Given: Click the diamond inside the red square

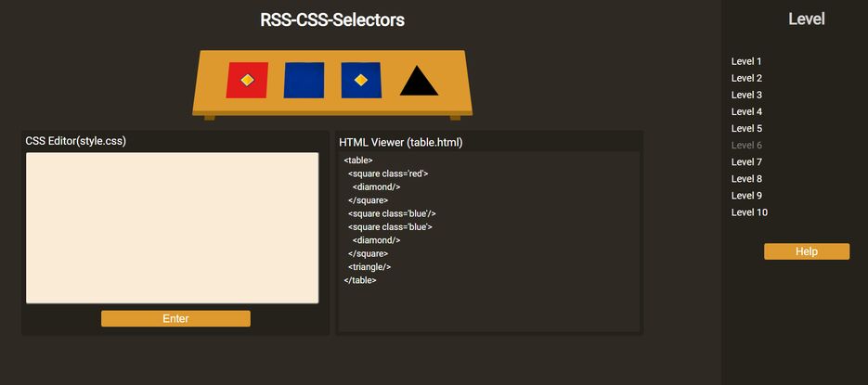Looking at the screenshot, I should coord(247,81).
